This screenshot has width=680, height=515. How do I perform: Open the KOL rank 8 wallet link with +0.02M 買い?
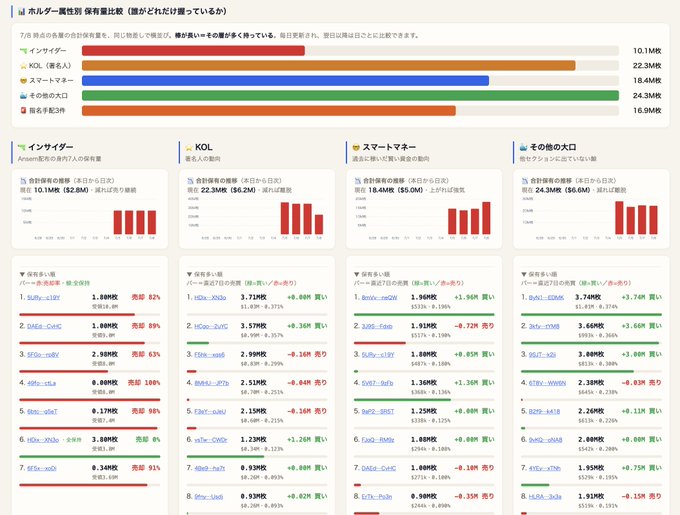coord(209,497)
